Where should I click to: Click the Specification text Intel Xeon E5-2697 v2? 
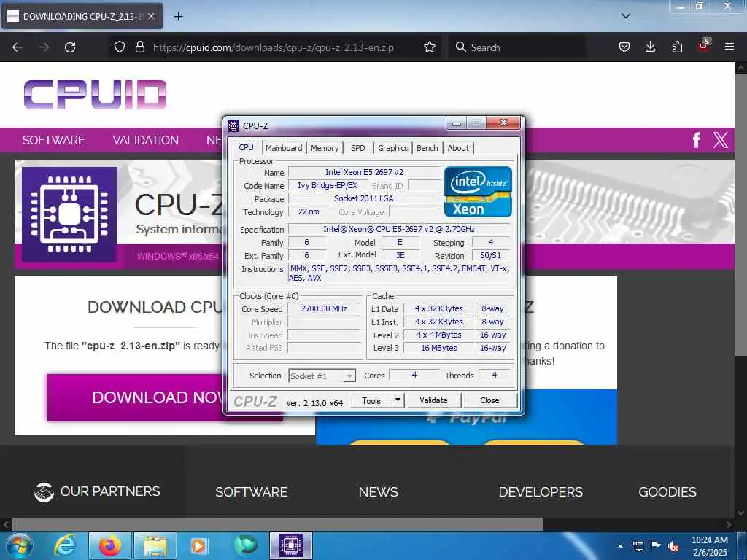point(399,229)
